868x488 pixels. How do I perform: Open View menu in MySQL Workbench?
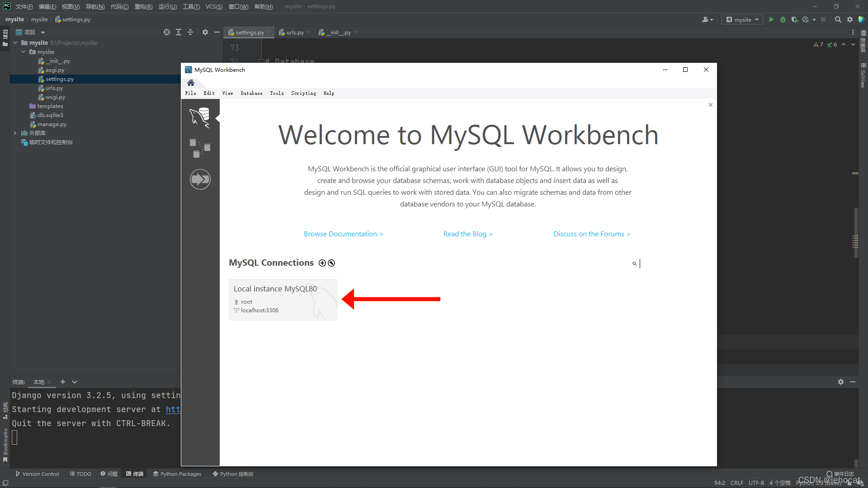(227, 93)
